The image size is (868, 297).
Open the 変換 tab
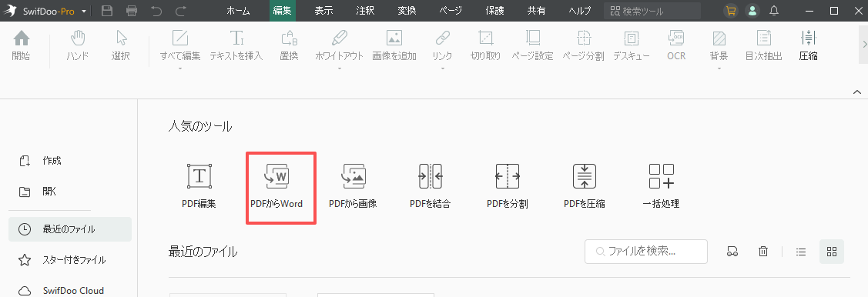407,11
